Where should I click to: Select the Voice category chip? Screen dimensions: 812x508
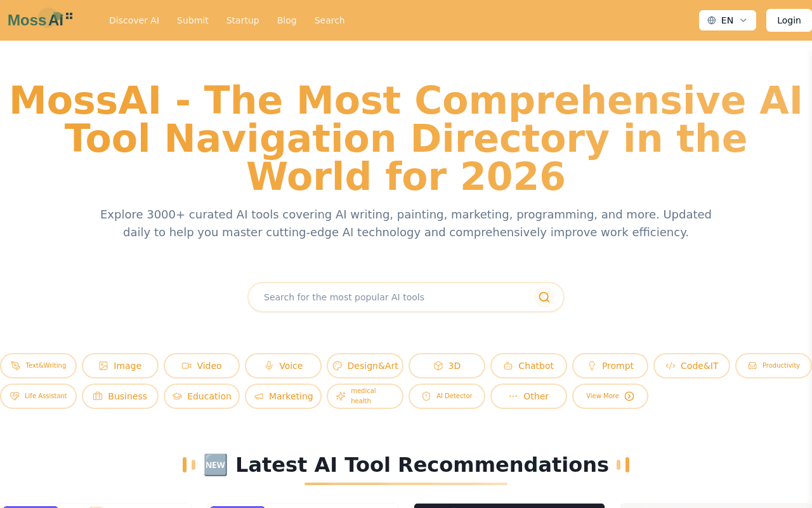click(x=284, y=366)
